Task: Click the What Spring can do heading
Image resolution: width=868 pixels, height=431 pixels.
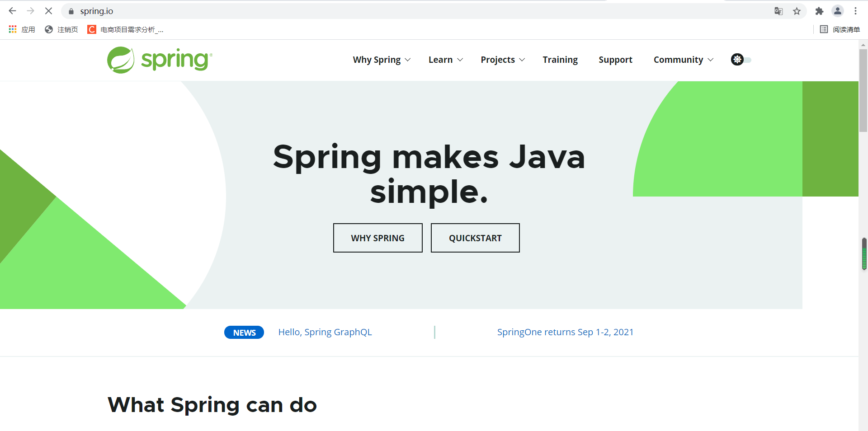Action: (x=212, y=405)
